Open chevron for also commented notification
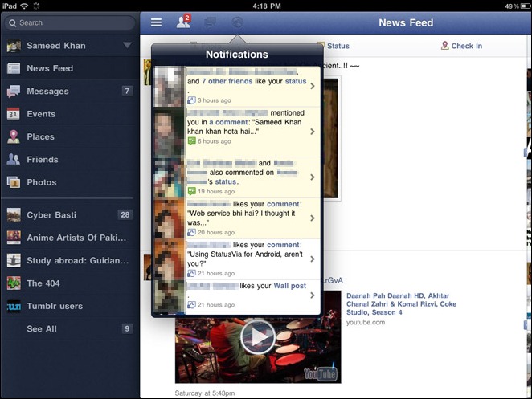532x399 pixels. (313, 177)
